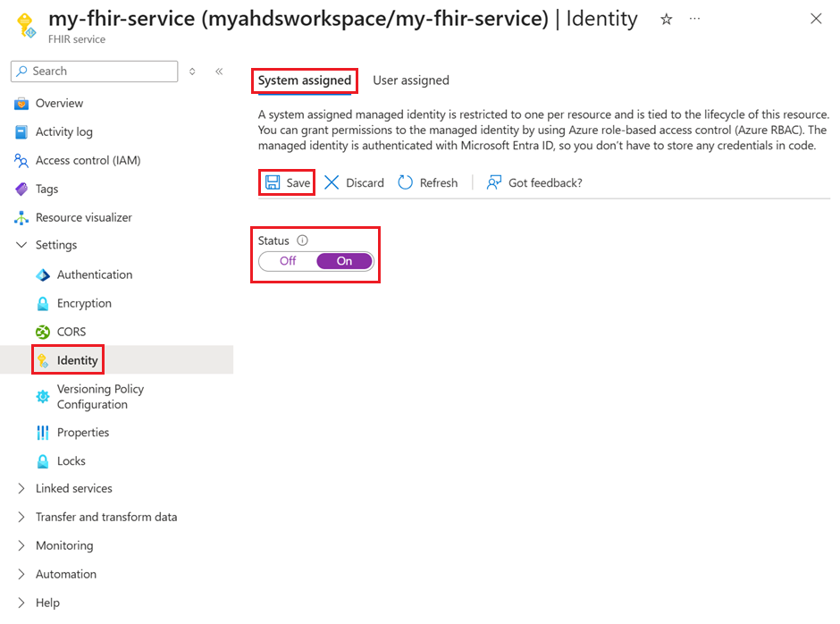The width and height of the screenshot is (840, 624).
Task: Open the Encryption settings icon
Action: [x=43, y=303]
